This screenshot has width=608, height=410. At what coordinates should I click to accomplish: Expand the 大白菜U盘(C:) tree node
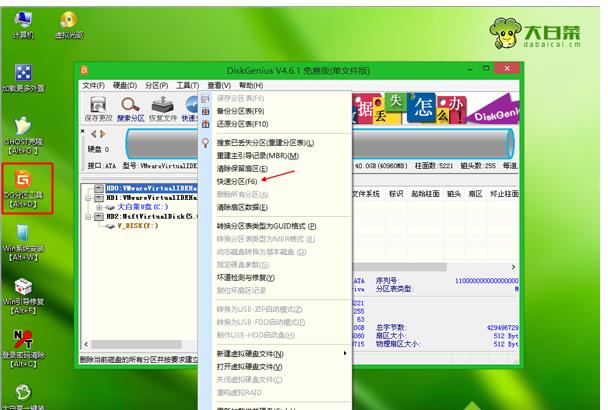tap(99, 208)
